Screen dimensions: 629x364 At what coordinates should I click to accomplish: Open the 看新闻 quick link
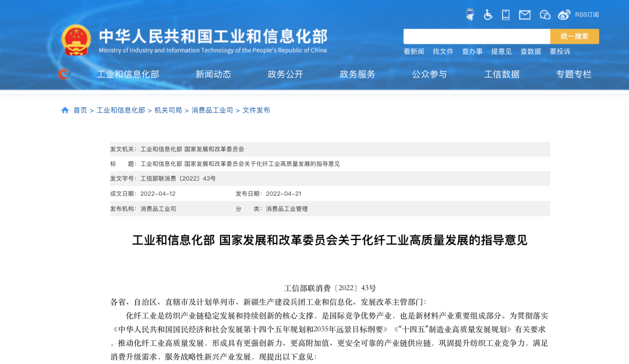coord(414,51)
